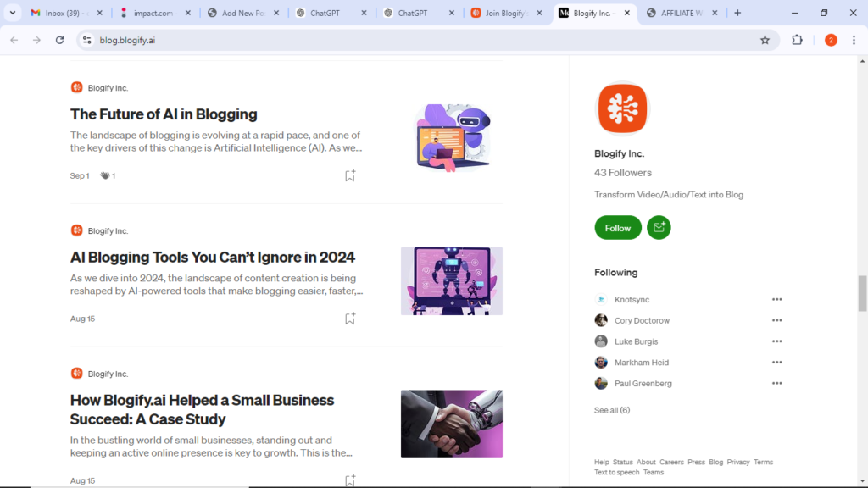The image size is (868, 488).
Task: Open the orange browser profile icon
Action: click(831, 40)
